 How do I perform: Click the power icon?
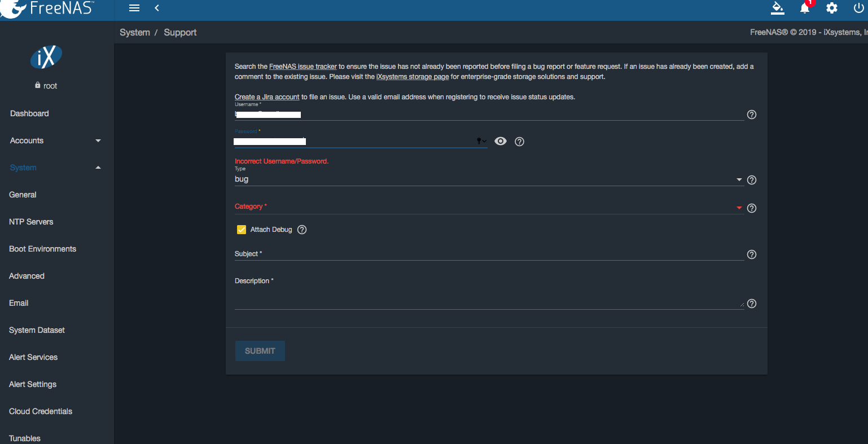click(x=858, y=8)
